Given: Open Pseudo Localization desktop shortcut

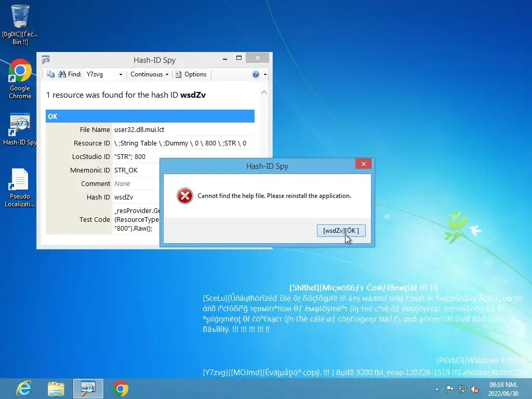Looking at the screenshot, I should 20,188.
